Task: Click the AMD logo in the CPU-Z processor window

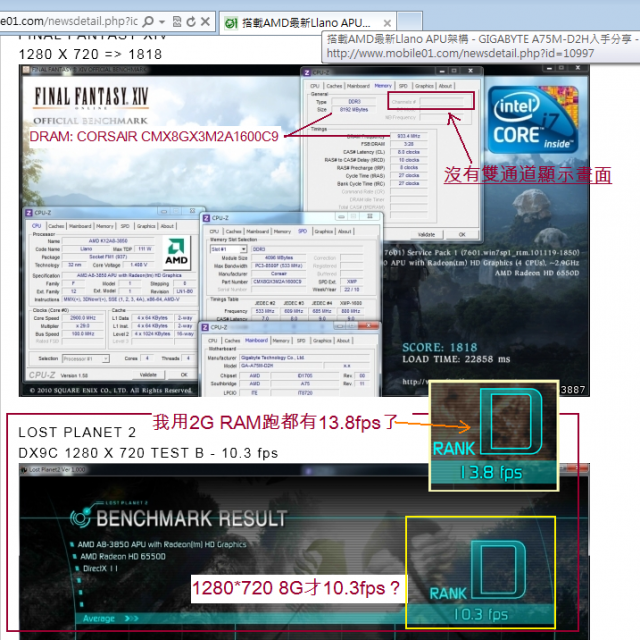Action: click(176, 253)
